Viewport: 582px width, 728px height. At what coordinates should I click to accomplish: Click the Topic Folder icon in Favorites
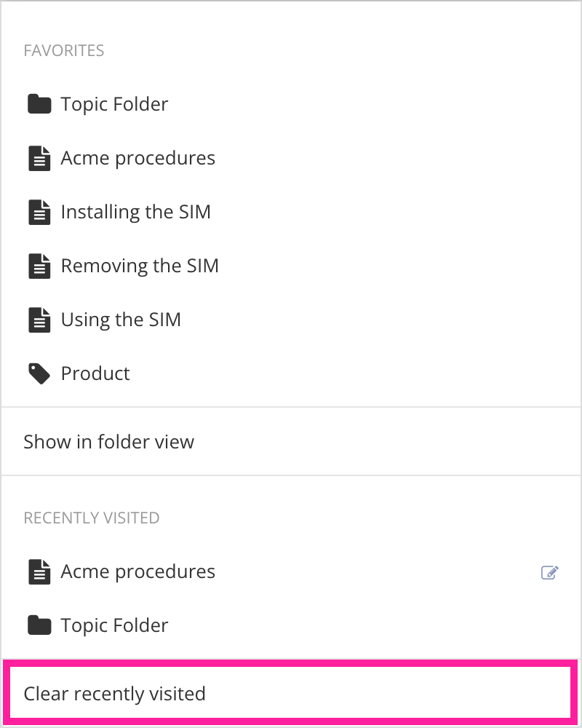tap(39, 104)
